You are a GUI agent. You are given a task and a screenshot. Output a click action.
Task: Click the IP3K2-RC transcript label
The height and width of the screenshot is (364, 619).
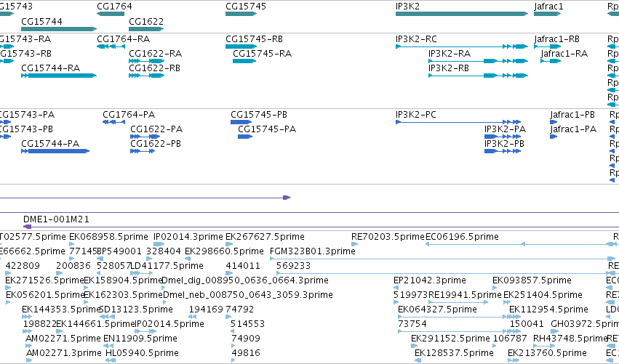point(416,39)
